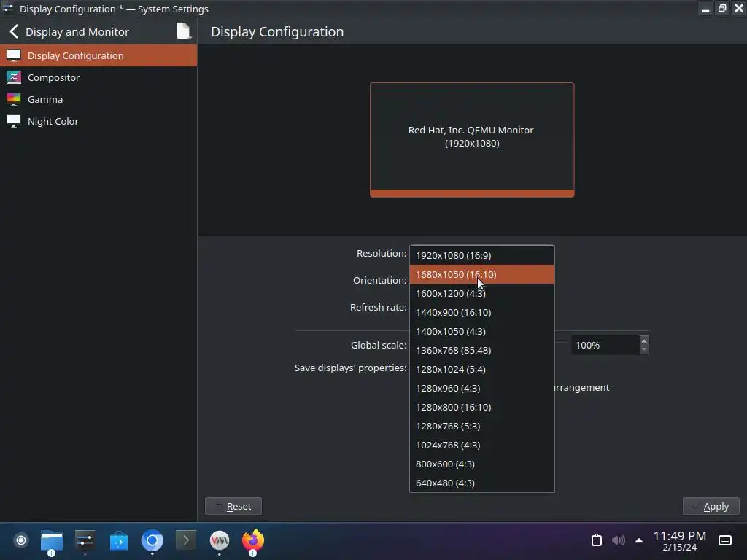Open Gamma settings
This screenshot has width=747, height=560.
[x=98, y=99]
